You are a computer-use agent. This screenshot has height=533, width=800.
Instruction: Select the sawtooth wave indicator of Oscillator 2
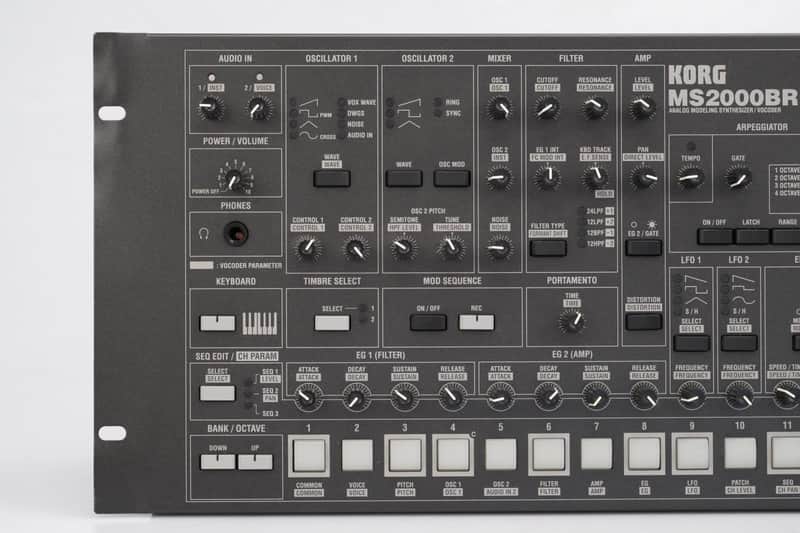pos(390,102)
